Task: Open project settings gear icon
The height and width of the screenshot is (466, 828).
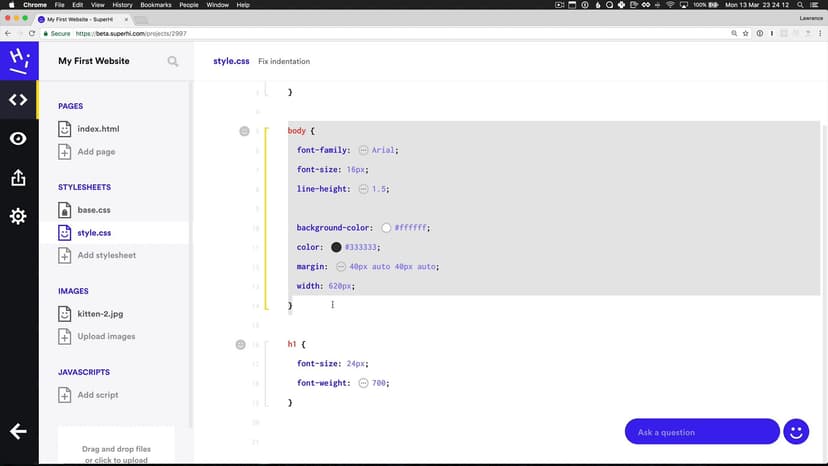Action: [18, 216]
